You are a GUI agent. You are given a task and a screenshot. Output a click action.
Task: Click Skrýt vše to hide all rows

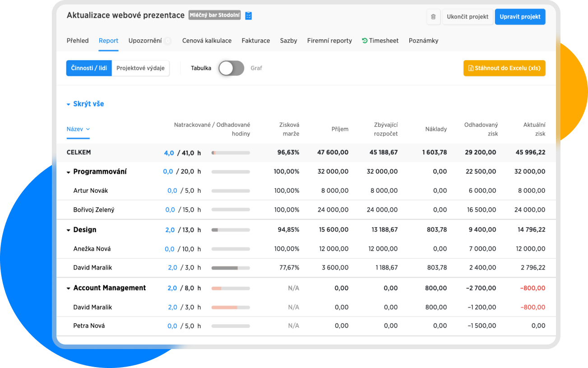coord(85,104)
